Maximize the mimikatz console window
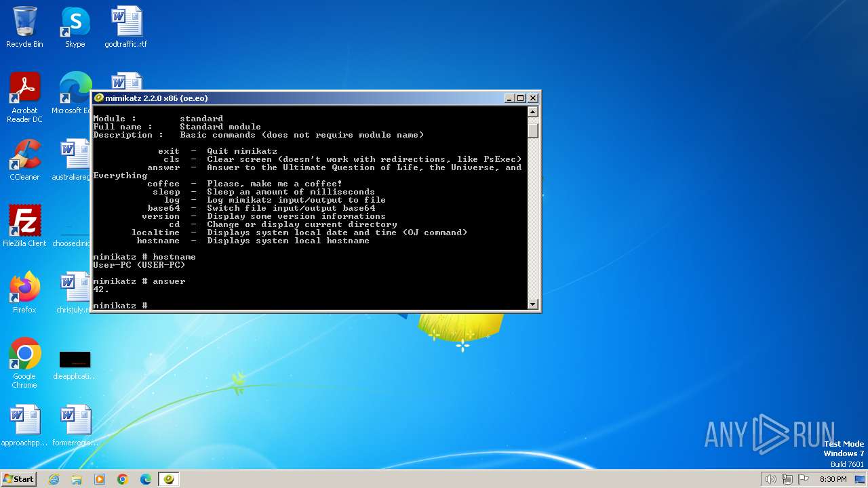 tap(521, 98)
